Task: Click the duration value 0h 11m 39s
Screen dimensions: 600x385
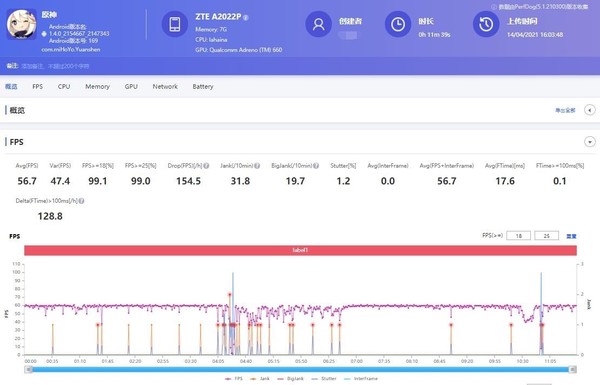Action: (434, 34)
